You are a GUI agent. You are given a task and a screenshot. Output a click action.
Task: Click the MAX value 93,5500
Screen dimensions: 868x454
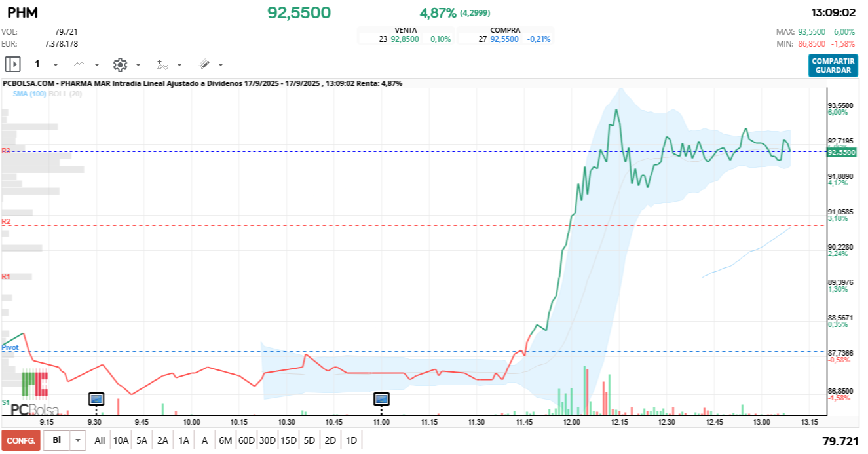812,31
